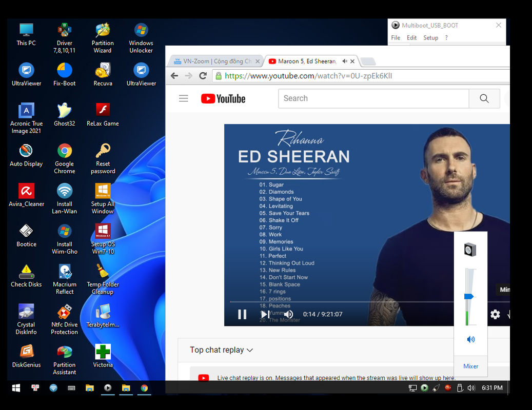Launch Avira_Cleaner desktop icon
The height and width of the screenshot is (410, 532).
26,195
